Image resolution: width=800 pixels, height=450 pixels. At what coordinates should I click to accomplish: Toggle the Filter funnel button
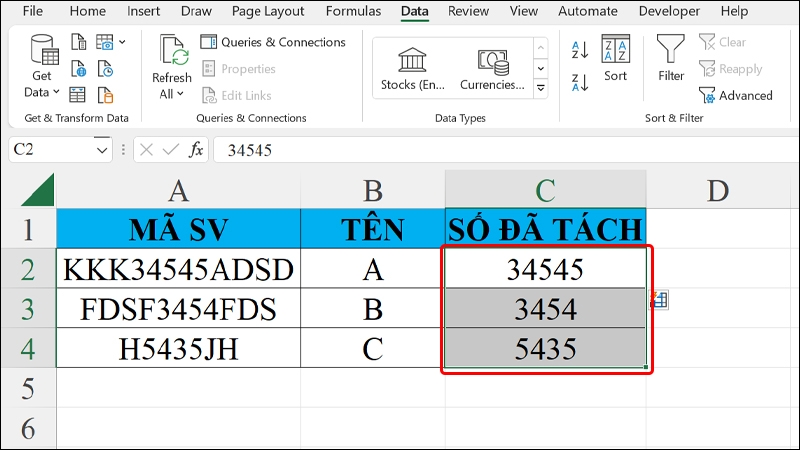click(670, 58)
